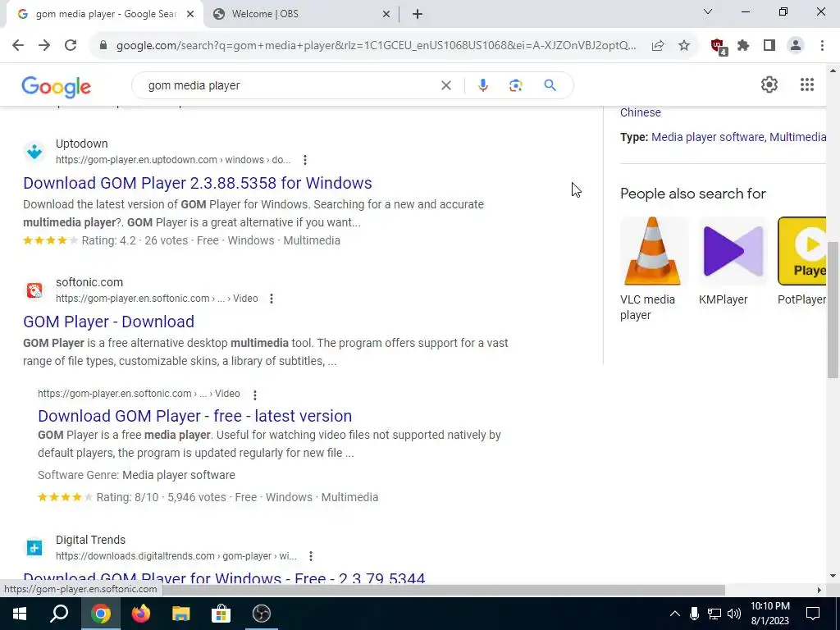
Task: Search by image with Google Lens
Action: (x=515, y=85)
